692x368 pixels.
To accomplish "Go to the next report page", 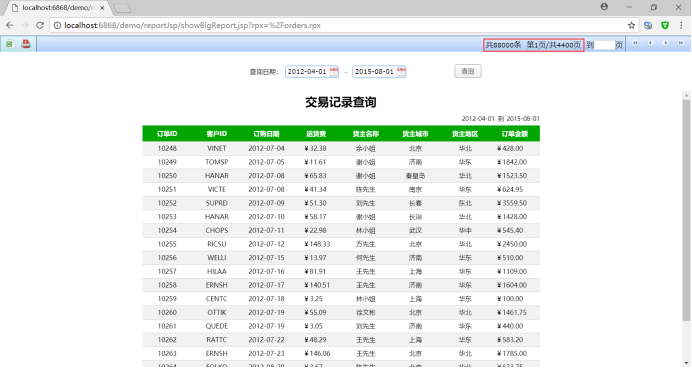I will 666,43.
